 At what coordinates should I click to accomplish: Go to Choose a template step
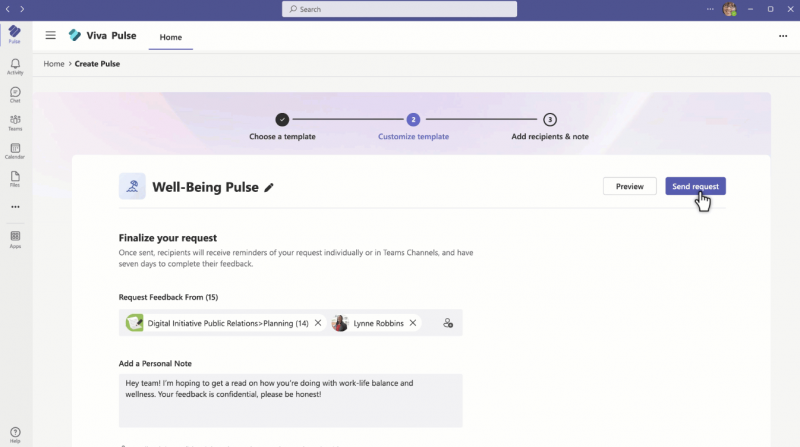[282, 119]
